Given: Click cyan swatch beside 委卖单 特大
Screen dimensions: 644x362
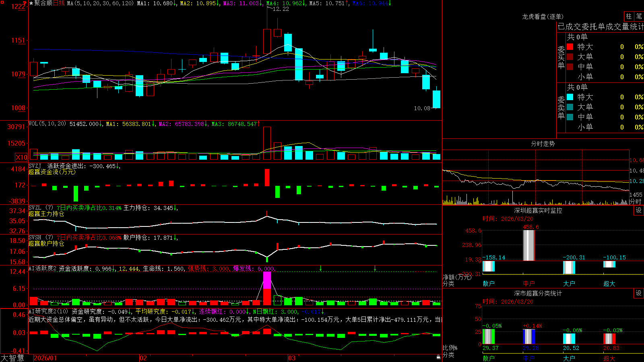Looking at the screenshot, I should point(570,97).
